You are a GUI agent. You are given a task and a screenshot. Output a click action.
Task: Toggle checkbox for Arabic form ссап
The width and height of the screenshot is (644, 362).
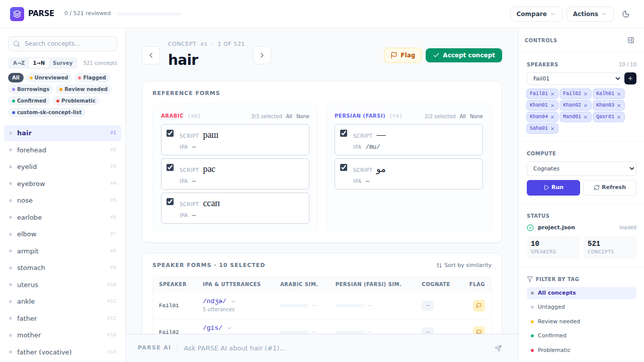[170, 202]
